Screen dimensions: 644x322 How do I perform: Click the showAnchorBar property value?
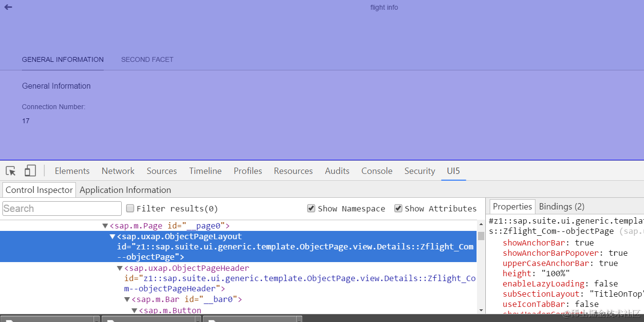tap(584, 243)
